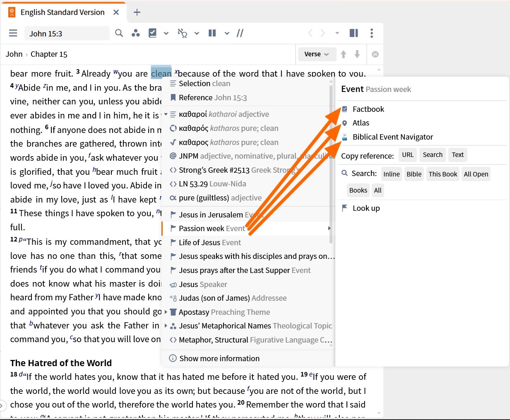Copy reference as URL
This screenshot has width=510, height=420.
coord(408,155)
